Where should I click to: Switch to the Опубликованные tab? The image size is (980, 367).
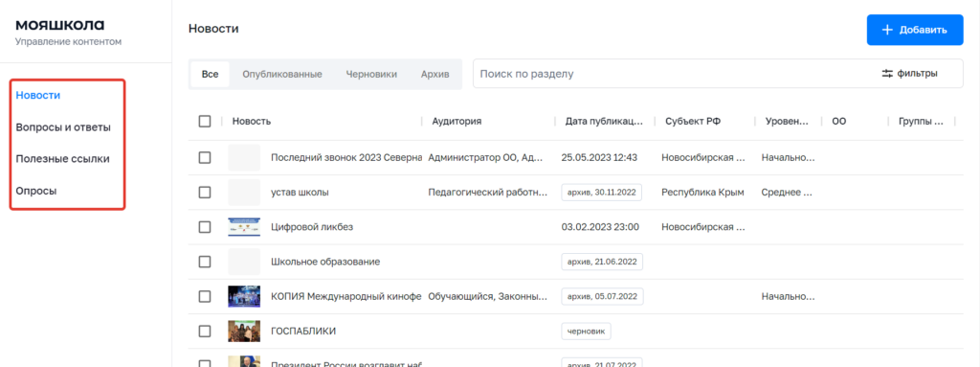pyautogui.click(x=282, y=74)
